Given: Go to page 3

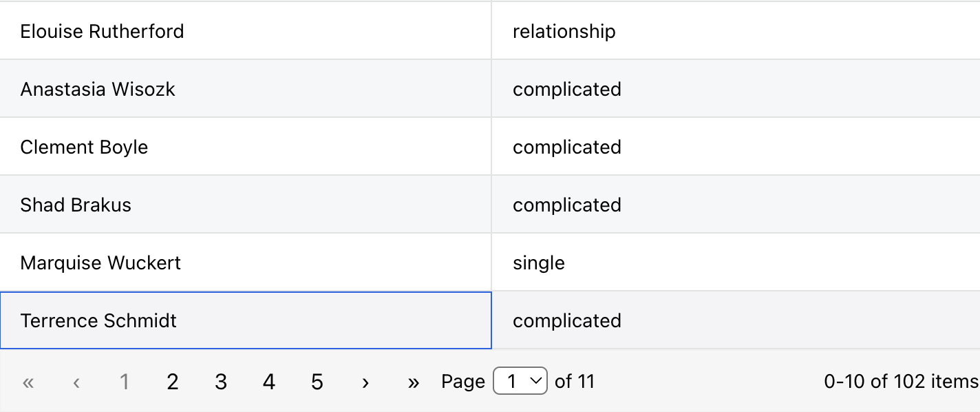Looking at the screenshot, I should tap(221, 381).
